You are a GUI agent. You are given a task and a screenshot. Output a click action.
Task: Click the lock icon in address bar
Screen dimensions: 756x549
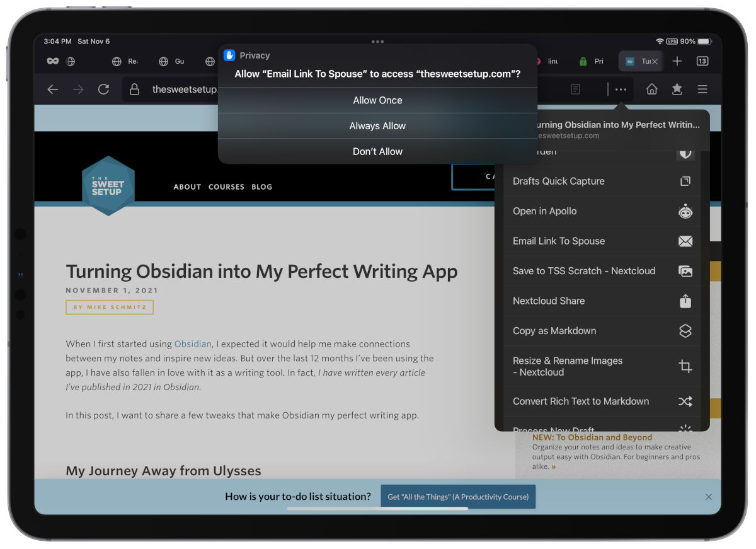(x=134, y=90)
